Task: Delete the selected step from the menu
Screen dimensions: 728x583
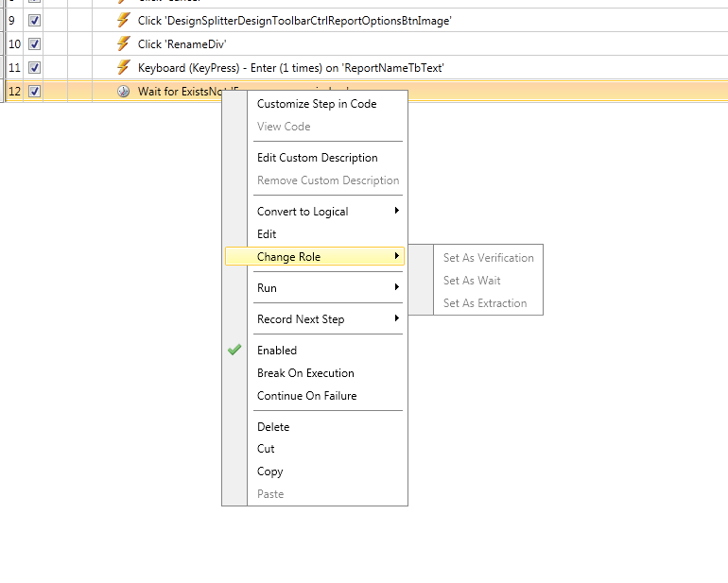Action: (x=273, y=427)
